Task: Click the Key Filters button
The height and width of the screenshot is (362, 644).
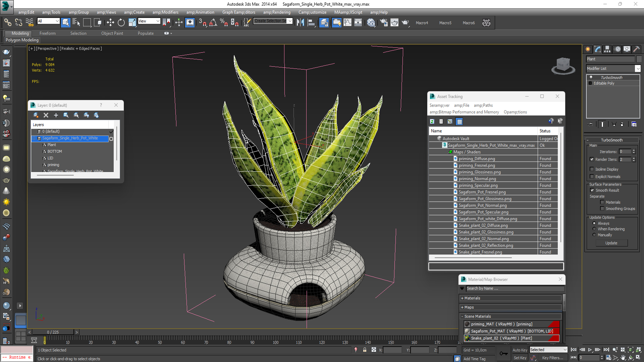Action: 553,358
